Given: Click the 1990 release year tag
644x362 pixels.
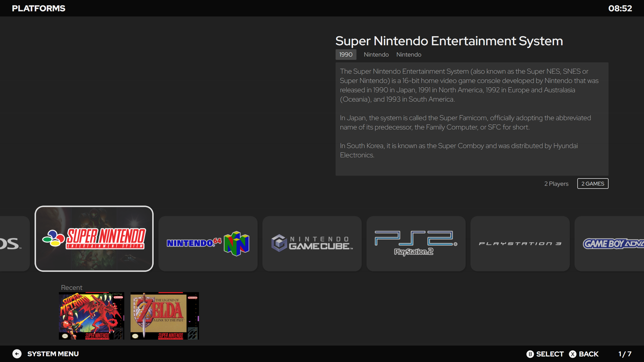Looking at the screenshot, I should tap(346, 55).
